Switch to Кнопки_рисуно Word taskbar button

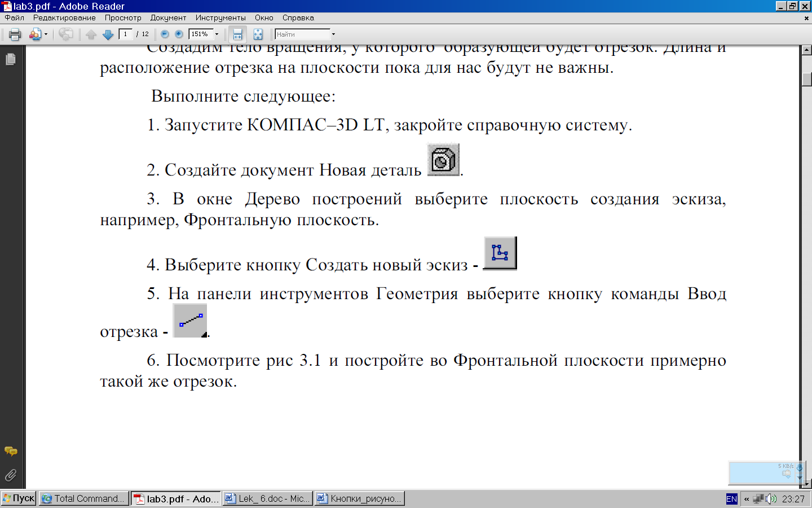pos(360,498)
